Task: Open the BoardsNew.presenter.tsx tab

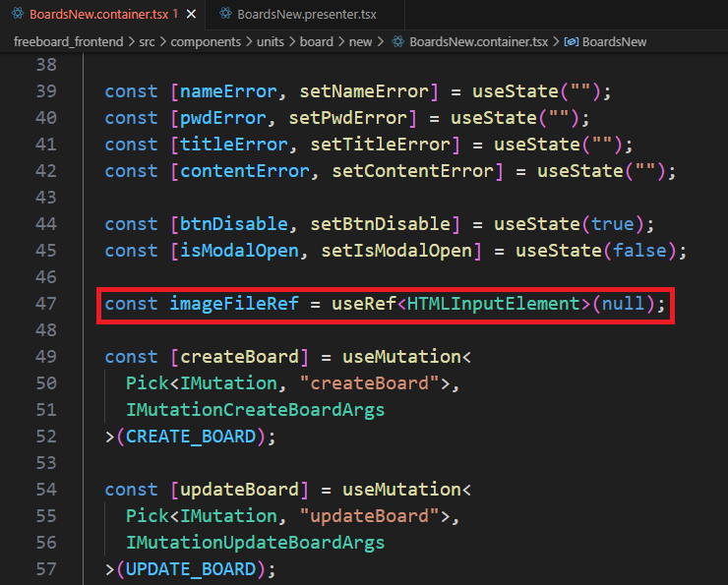Action: point(306,15)
